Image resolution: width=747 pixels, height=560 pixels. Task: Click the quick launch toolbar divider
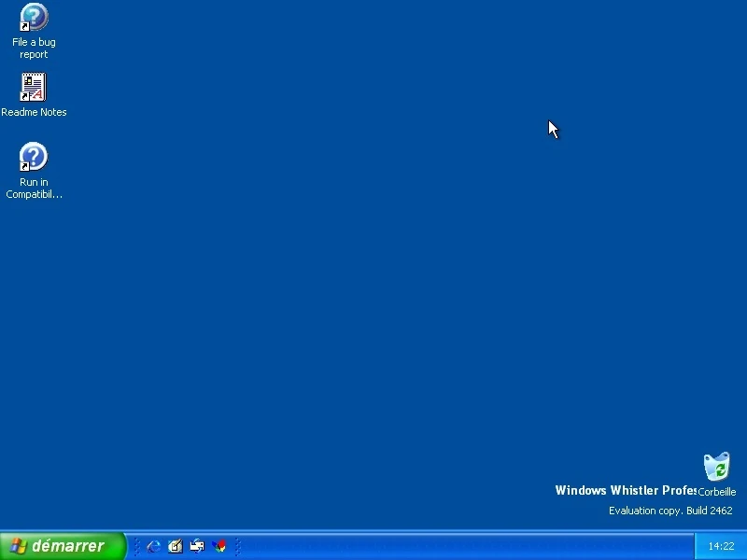point(136,546)
